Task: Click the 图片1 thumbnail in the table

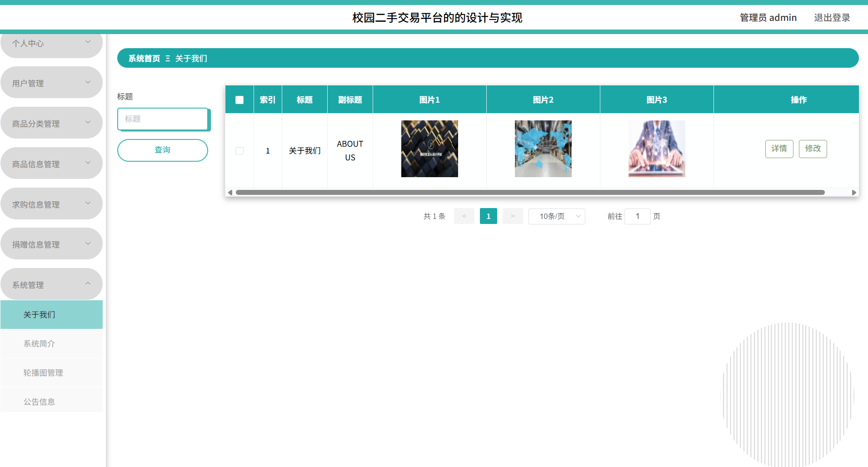Action: (429, 149)
